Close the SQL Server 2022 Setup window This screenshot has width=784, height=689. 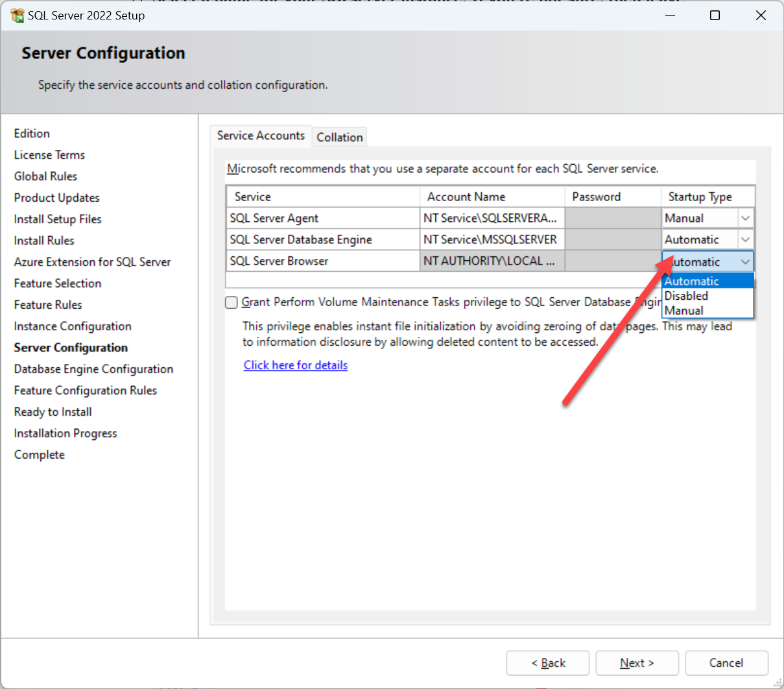(761, 15)
